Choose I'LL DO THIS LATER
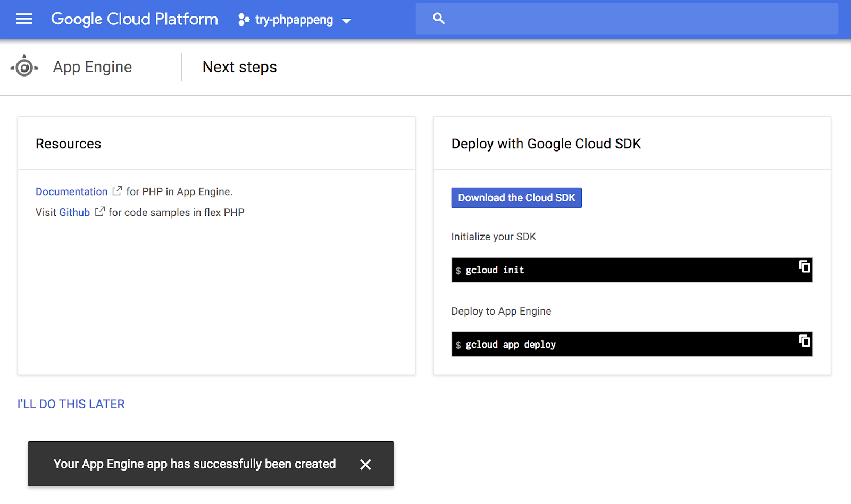This screenshot has height=504, width=851. pos(71,404)
